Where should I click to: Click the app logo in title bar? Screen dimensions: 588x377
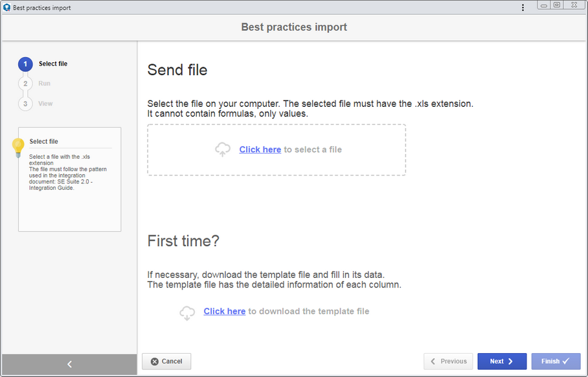click(x=6, y=7)
